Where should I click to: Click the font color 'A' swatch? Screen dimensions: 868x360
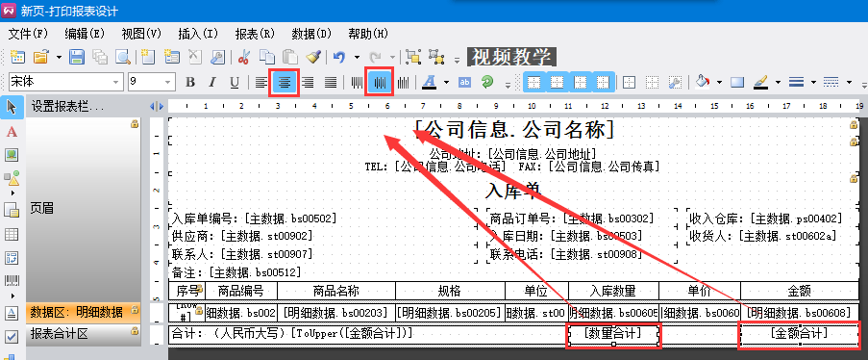(x=429, y=82)
